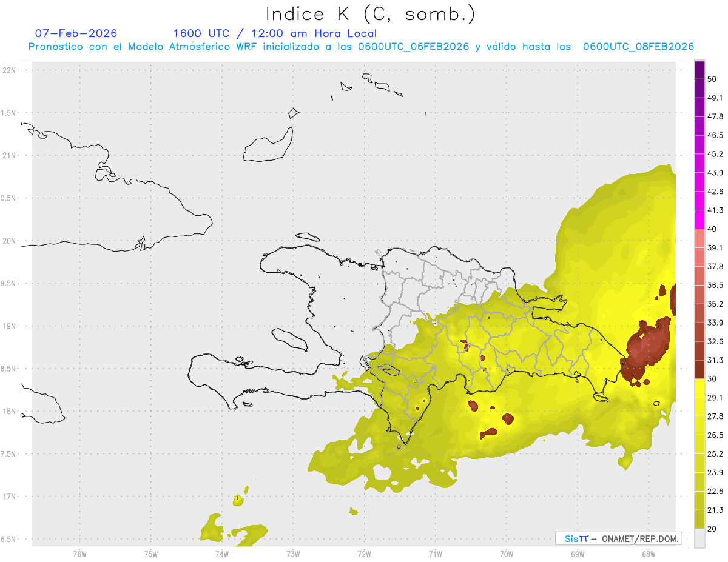This screenshot has height=562, width=728.
Task: Click the '8.5N' latitude label
Action: pyautogui.click(x=8, y=369)
